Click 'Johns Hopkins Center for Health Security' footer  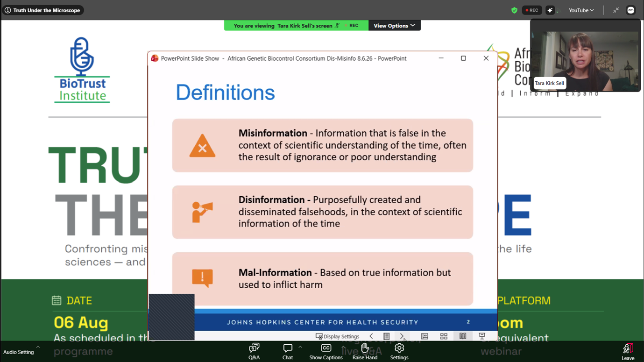tap(323, 322)
